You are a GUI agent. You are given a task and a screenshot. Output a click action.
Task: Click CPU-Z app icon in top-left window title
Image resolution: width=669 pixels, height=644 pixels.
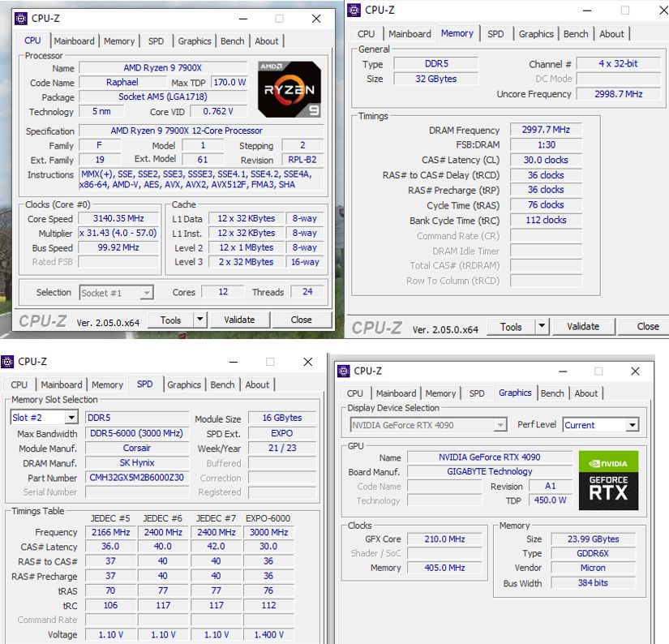coord(20,19)
